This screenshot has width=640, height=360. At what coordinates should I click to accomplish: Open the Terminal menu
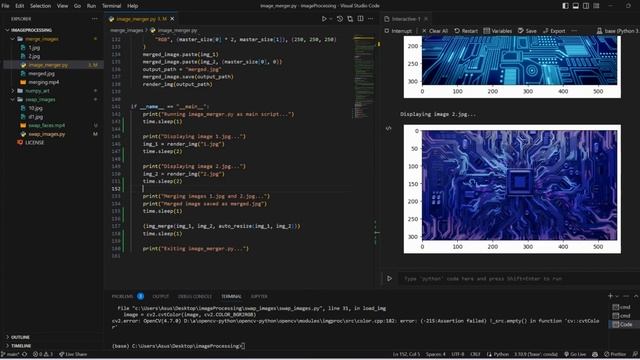coord(111,6)
